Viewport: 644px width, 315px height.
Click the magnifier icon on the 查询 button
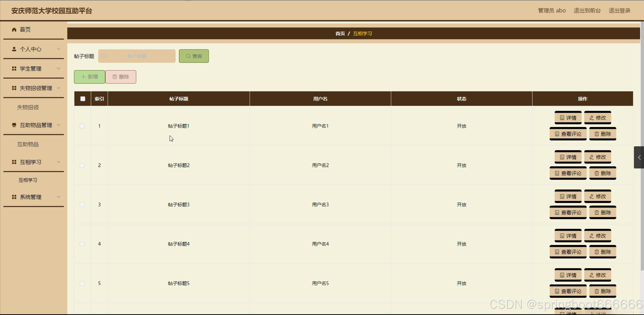(188, 56)
